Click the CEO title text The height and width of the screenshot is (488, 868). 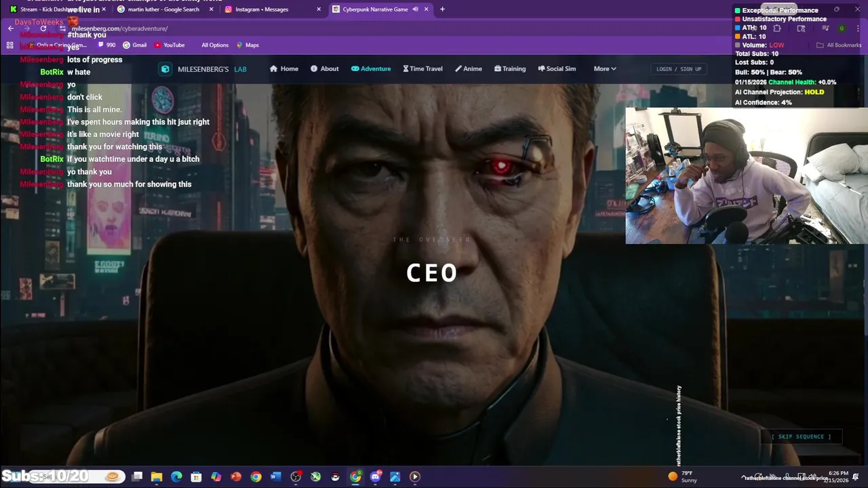tap(432, 273)
